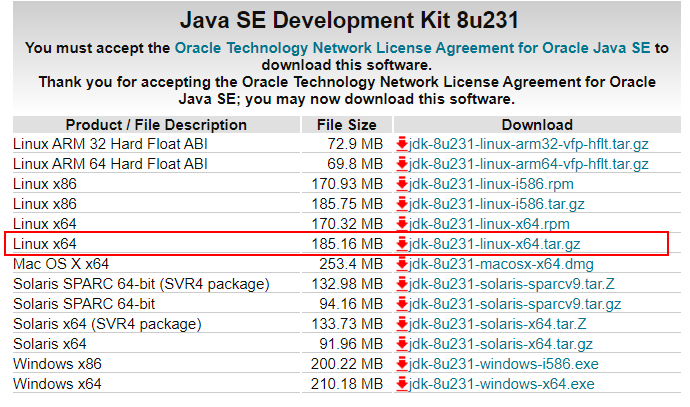This screenshot has width=690, height=407.
Task: Click the Windows x64 description
Action: tap(57, 384)
